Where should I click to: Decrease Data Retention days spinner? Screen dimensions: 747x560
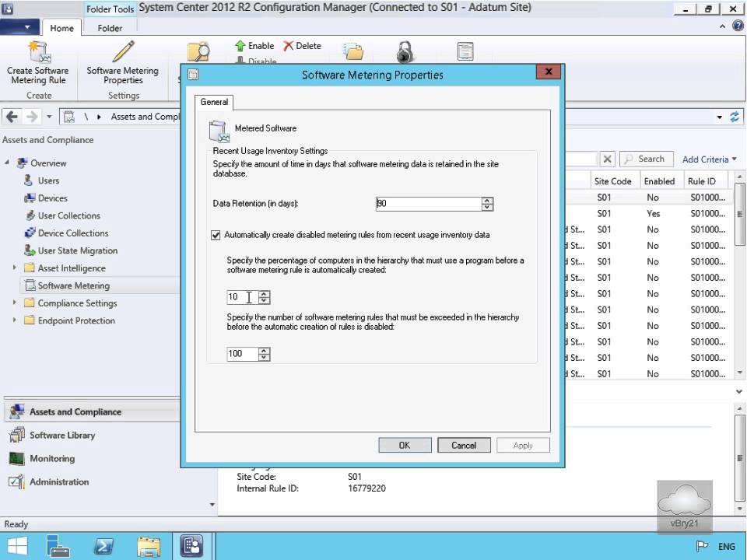[487, 207]
